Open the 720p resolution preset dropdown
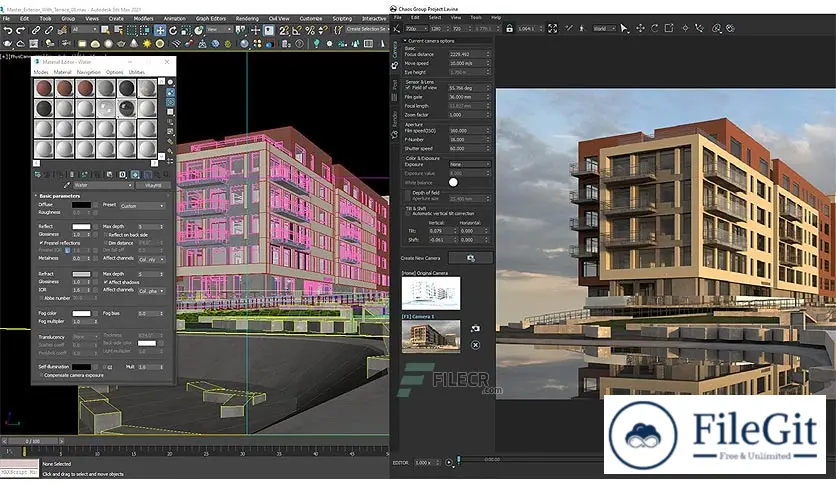The width and height of the screenshot is (836, 484). (416, 28)
